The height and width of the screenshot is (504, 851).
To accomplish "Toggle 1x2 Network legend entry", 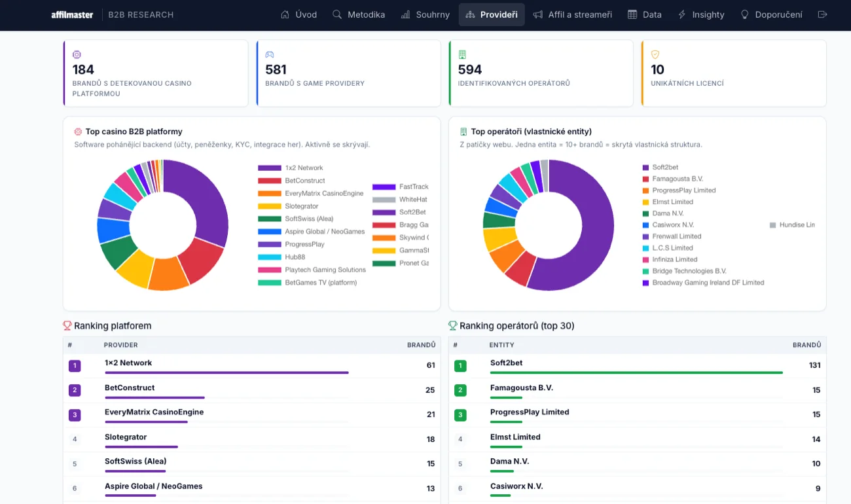I will tap(291, 168).
